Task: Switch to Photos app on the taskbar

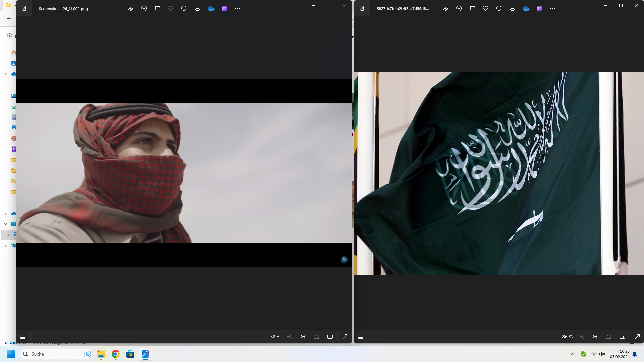Action: point(145,354)
